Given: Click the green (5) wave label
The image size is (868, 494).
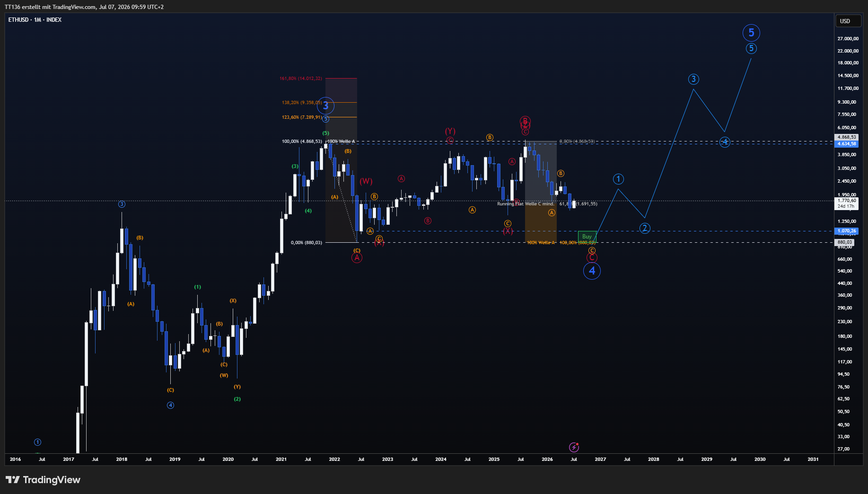Looking at the screenshot, I should pyautogui.click(x=326, y=133).
